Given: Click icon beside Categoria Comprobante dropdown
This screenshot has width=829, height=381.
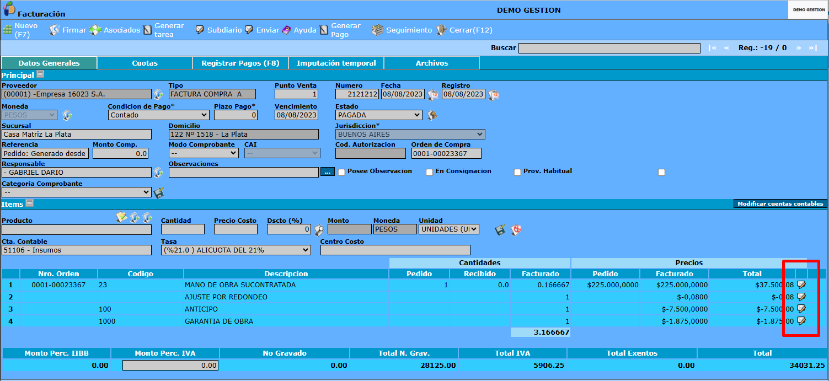Looking at the screenshot, I should [159, 193].
